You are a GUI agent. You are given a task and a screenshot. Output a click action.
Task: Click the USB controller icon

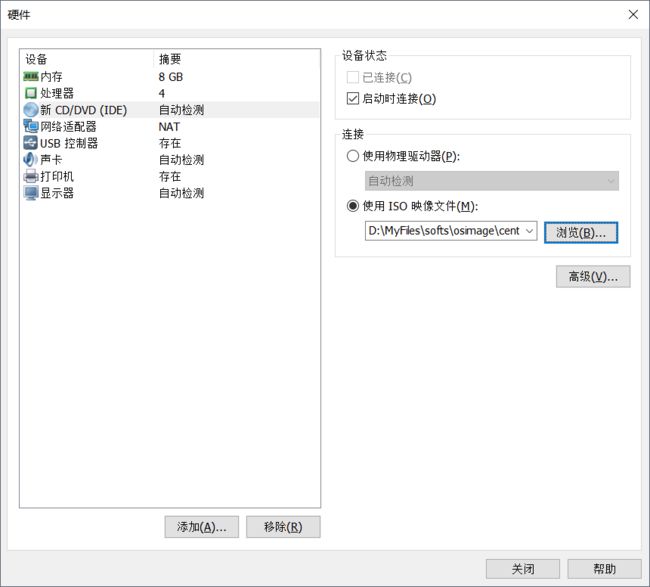[x=31, y=143]
